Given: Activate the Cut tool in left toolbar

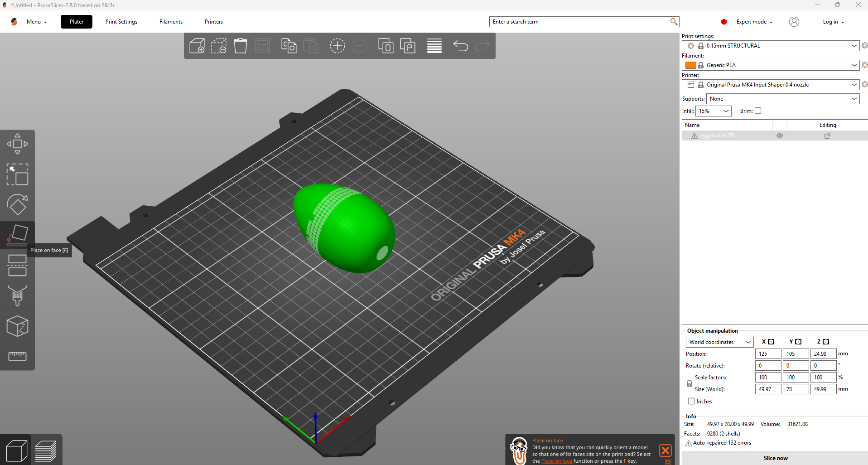Looking at the screenshot, I should point(17,265).
